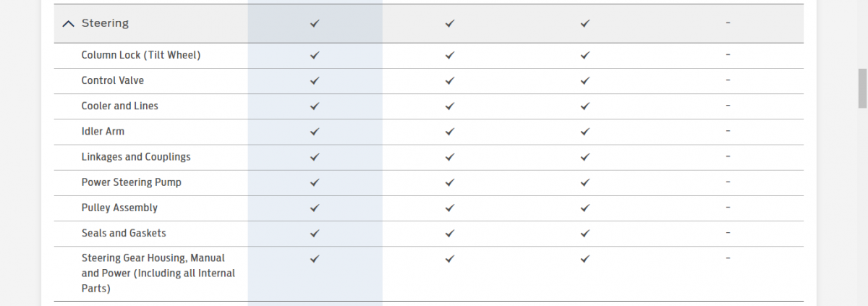Click highlighted-column checkmark for Control Valve
868x306 pixels.
pyautogui.click(x=315, y=80)
